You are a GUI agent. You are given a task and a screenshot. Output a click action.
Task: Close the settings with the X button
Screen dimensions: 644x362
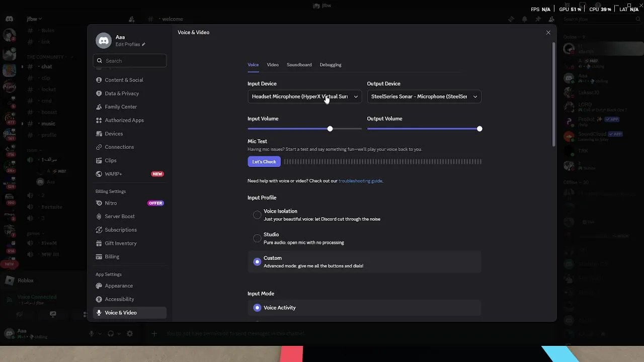click(548, 33)
